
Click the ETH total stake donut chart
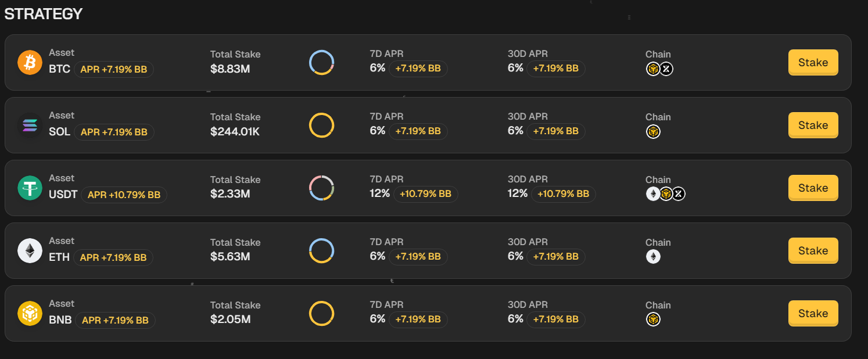321,250
